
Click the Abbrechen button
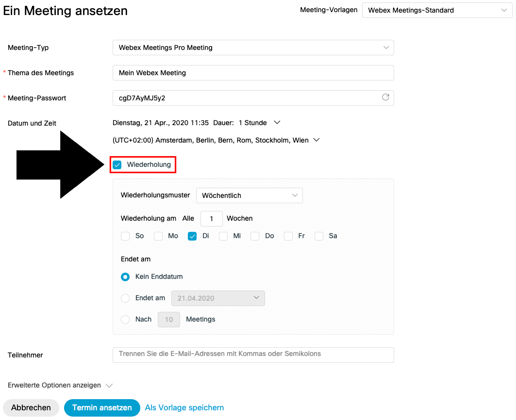31,408
